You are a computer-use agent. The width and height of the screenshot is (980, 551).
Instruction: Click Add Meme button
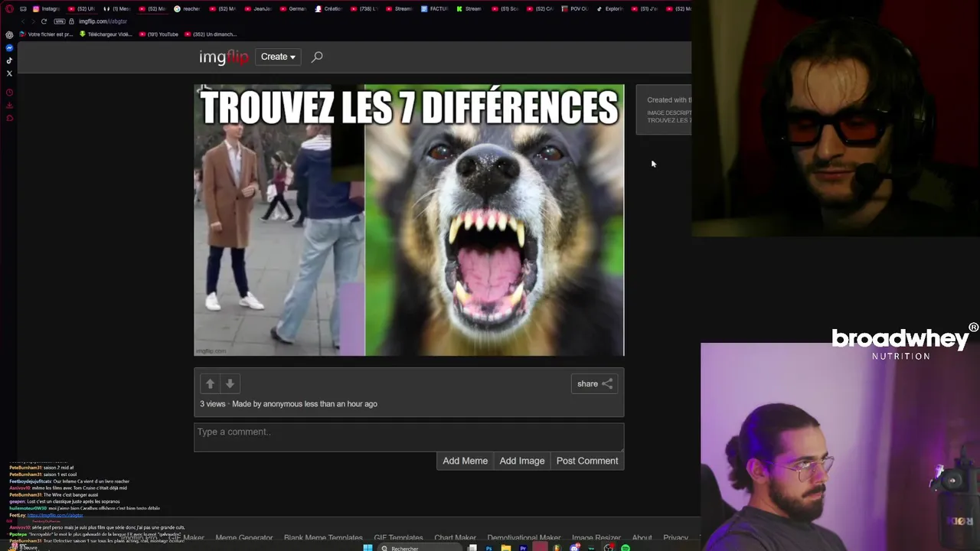pos(465,461)
